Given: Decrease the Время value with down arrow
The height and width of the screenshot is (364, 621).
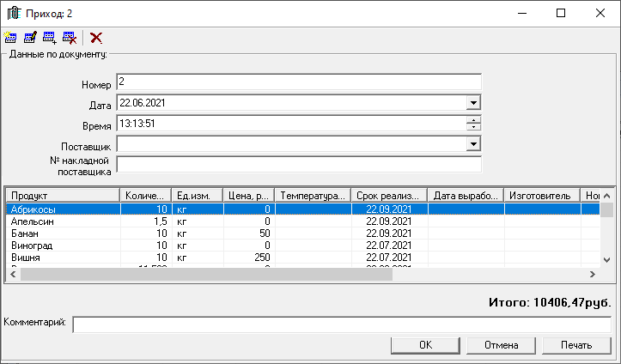Looking at the screenshot, I should coord(472,127).
